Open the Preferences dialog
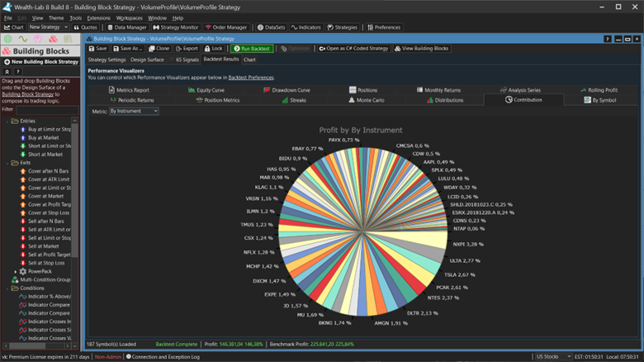Screen dimensions: 644x362 coord(383,27)
